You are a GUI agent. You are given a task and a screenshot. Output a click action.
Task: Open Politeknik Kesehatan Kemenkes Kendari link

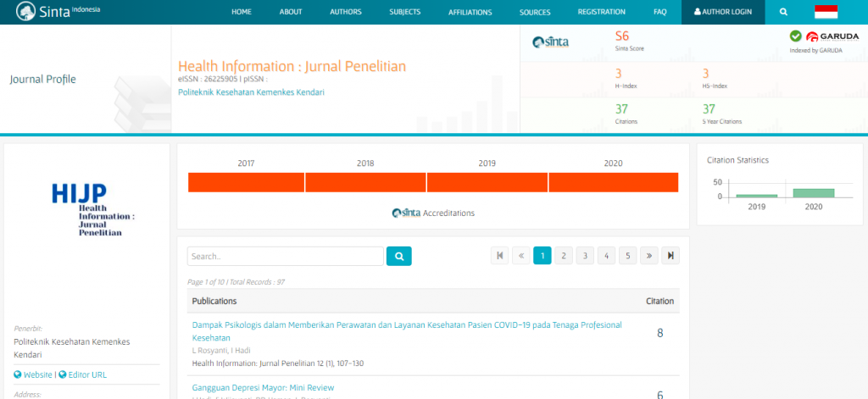251,92
